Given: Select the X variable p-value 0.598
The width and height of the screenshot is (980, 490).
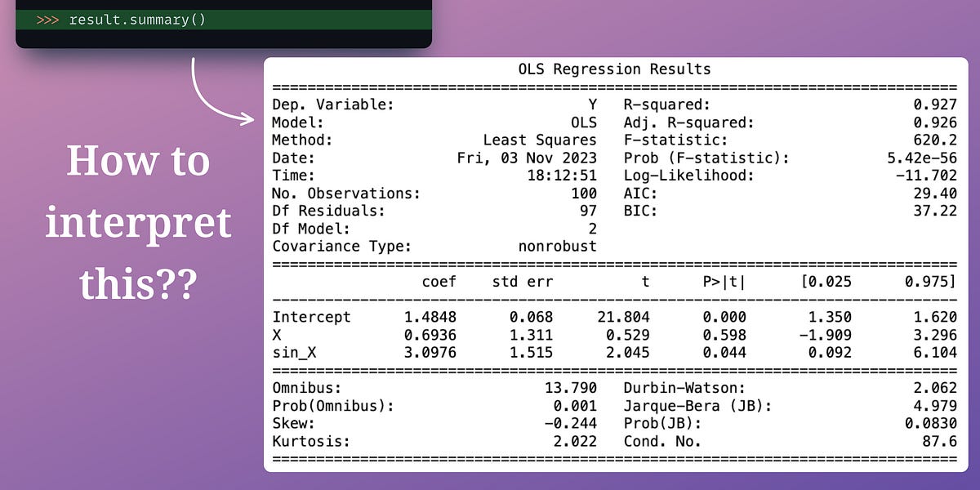Looking at the screenshot, I should pyautogui.click(x=726, y=335).
